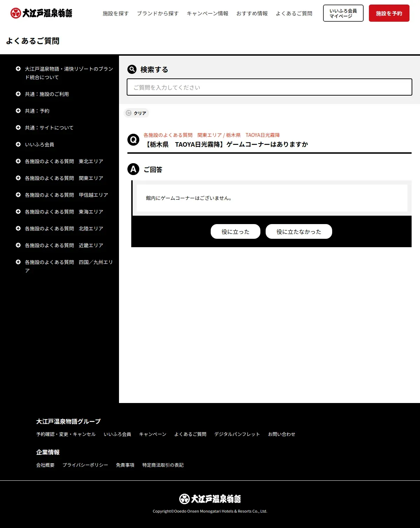Expand plus icon for 関東エリア questions
This screenshot has width=420, height=528.
point(18,178)
